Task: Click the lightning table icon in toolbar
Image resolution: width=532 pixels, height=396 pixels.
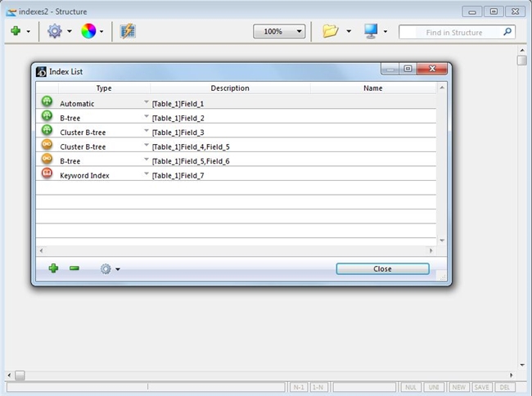Action: 128,31
